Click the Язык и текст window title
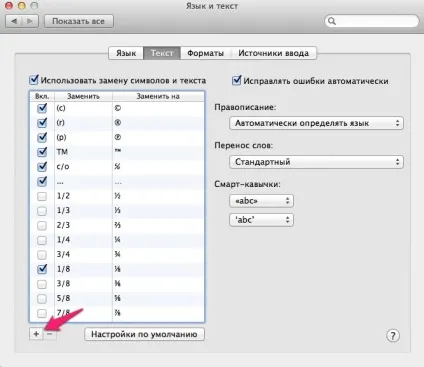The width and height of the screenshot is (424, 367). [212, 6]
